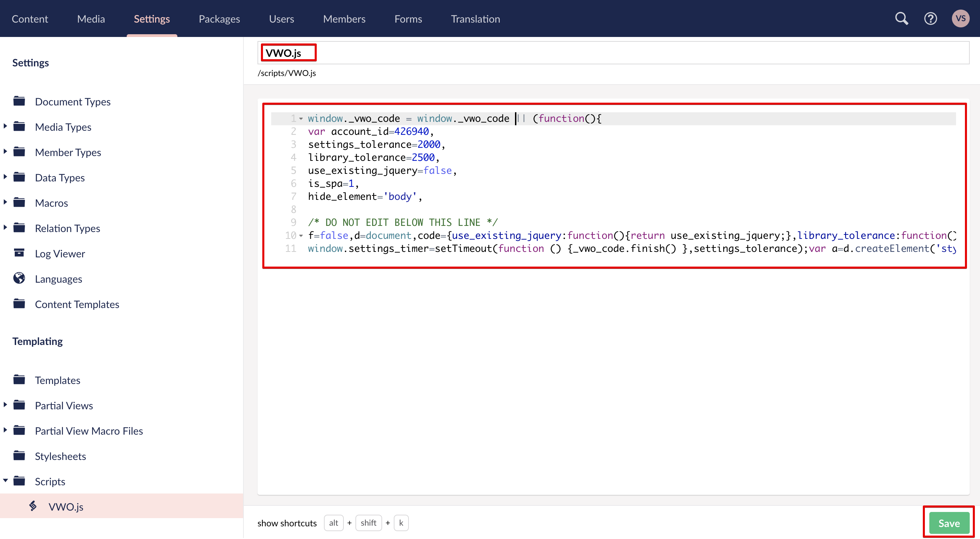Click the Partial Views folder icon
The height and width of the screenshot is (539, 980).
pos(19,405)
